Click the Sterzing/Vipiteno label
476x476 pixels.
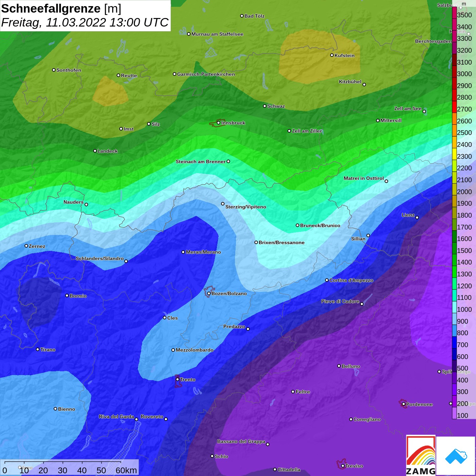[246, 207]
